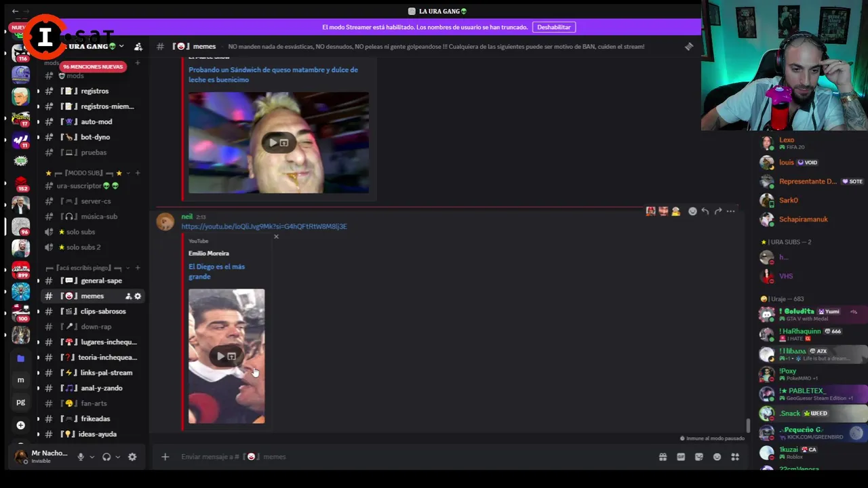Open more options for neil's message
The image size is (868, 488).
click(x=731, y=211)
